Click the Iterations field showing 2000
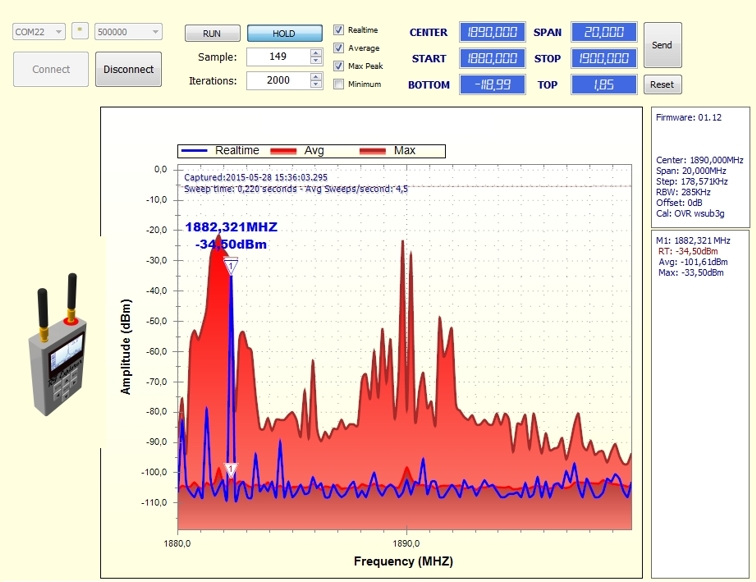This screenshot has width=756, height=582. point(278,80)
